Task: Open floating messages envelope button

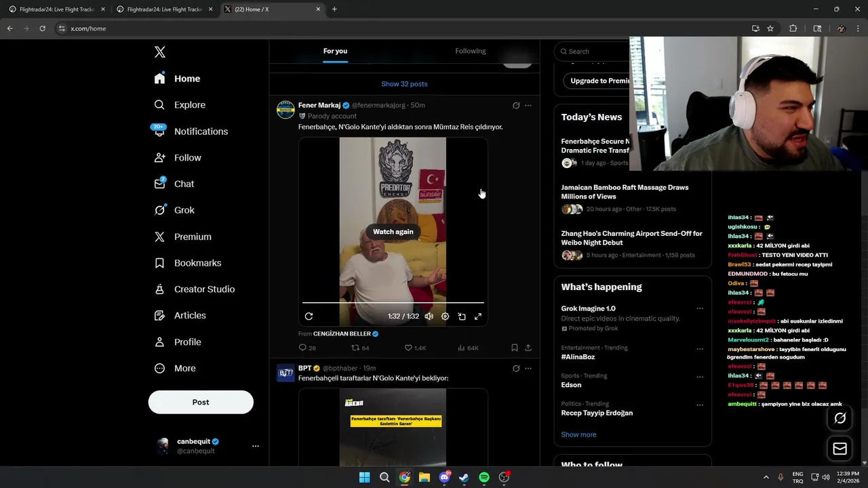Action: 840,449
